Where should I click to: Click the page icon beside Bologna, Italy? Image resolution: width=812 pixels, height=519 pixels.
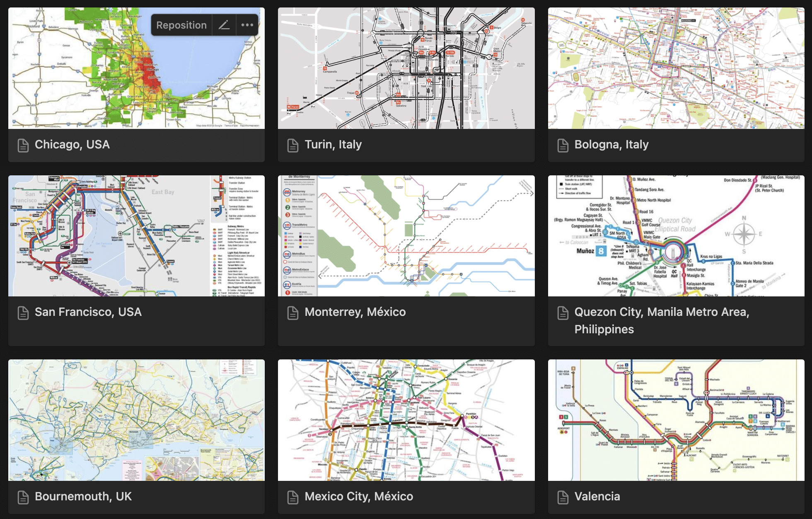563,145
